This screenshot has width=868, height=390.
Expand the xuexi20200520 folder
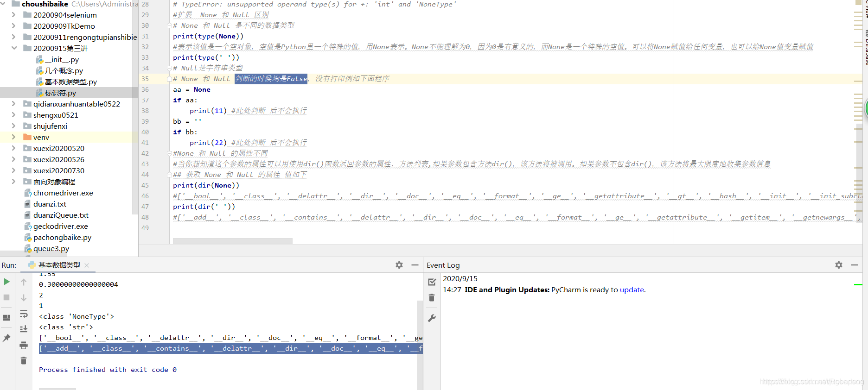click(13, 148)
